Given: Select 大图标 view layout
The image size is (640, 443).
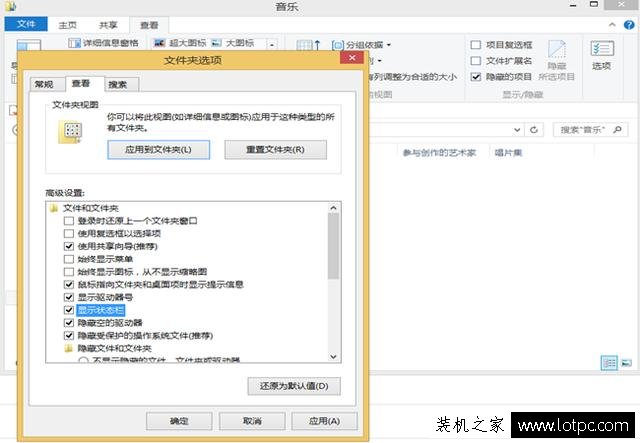Looking at the screenshot, I should click(x=233, y=43).
